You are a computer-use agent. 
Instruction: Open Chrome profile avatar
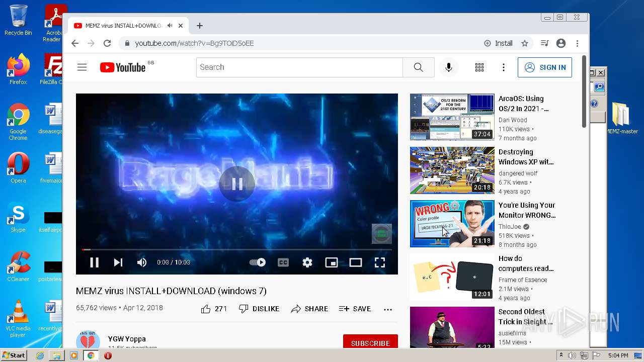click(561, 43)
